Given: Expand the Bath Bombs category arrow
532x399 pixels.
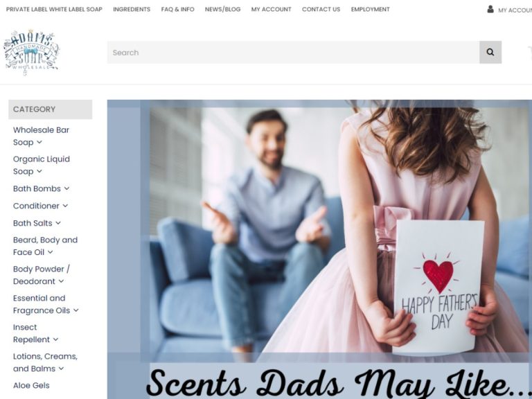Looking at the screenshot, I should point(66,188).
